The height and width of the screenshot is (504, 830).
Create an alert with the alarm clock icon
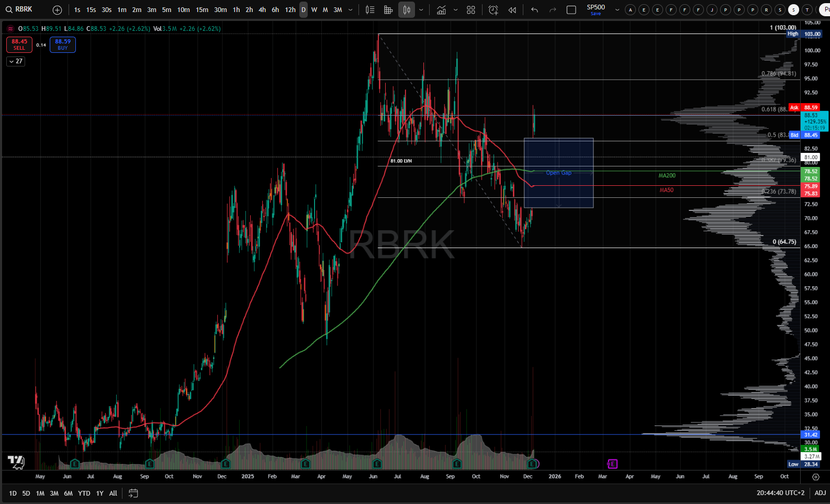click(x=493, y=10)
